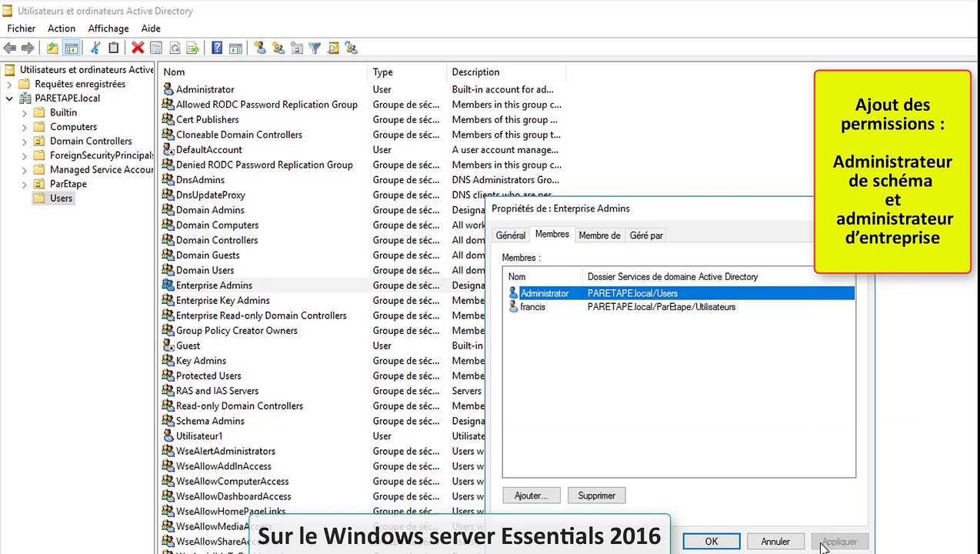Click the Ajouter... button
This screenshot has height=554, width=980.
pyautogui.click(x=531, y=496)
